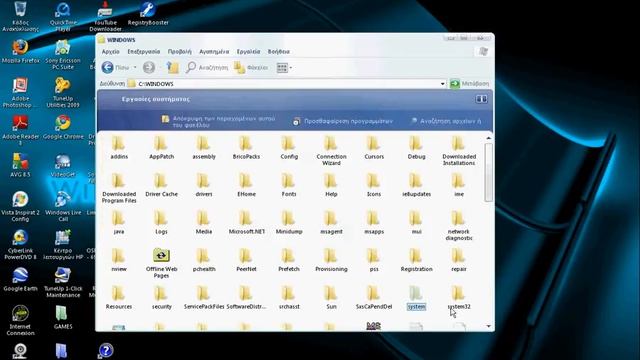Select the highlighted system folder
The width and height of the screenshot is (640, 360).
[x=416, y=298]
